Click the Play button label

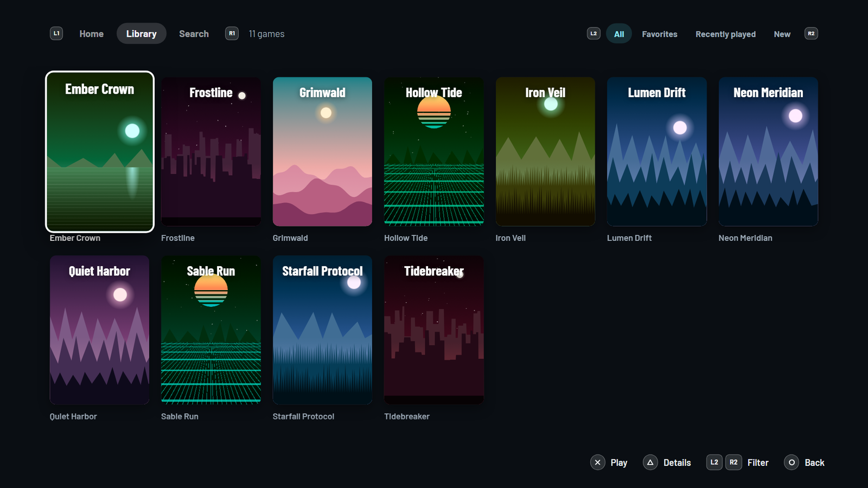pyautogui.click(x=619, y=463)
